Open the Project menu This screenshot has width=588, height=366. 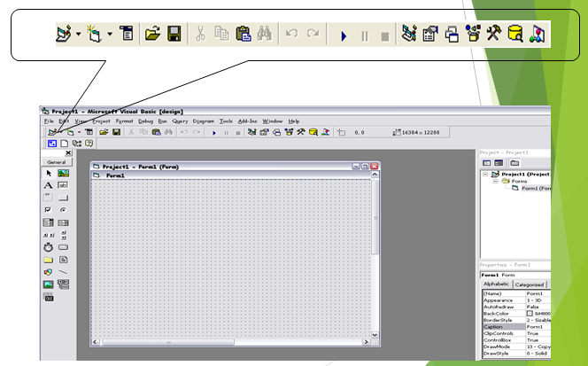(x=101, y=121)
